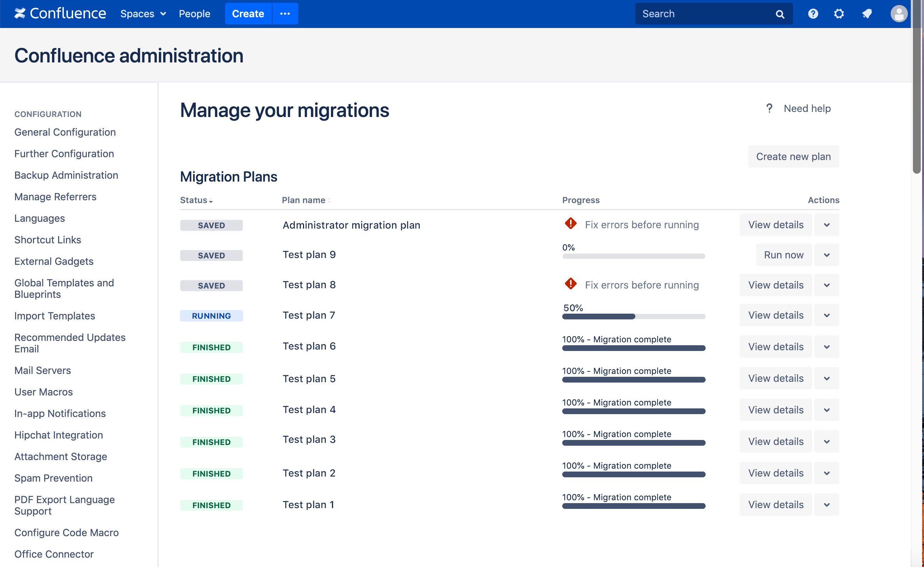This screenshot has height=567, width=924.
Task: View details of Administrator migration plan
Action: click(x=776, y=225)
